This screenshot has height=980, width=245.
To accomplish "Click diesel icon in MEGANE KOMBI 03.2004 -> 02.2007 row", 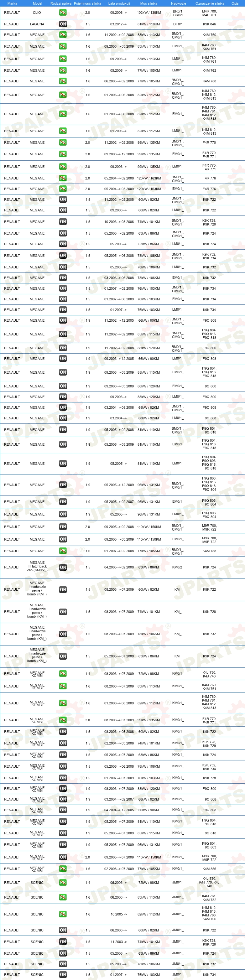I will pyautogui.click(x=63, y=799).
